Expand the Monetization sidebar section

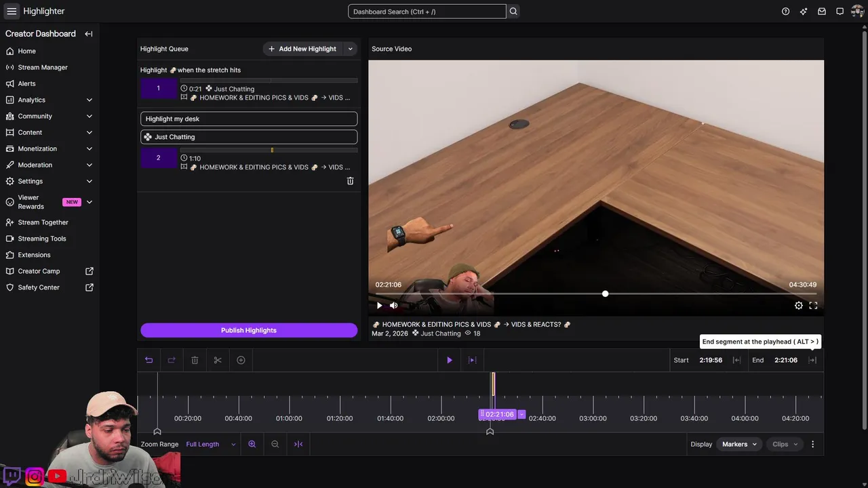pyautogui.click(x=90, y=148)
